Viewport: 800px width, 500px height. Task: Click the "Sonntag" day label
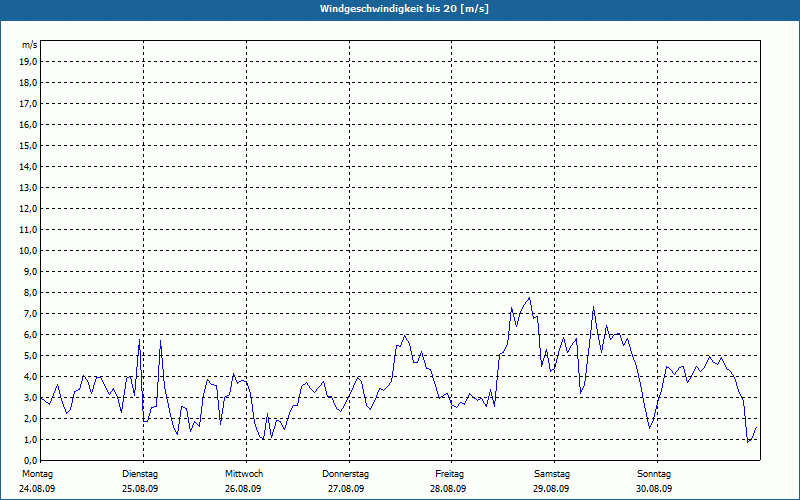(x=654, y=474)
